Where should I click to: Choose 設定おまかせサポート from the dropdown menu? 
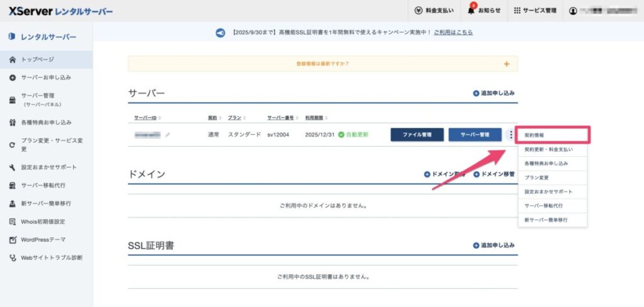click(552, 192)
